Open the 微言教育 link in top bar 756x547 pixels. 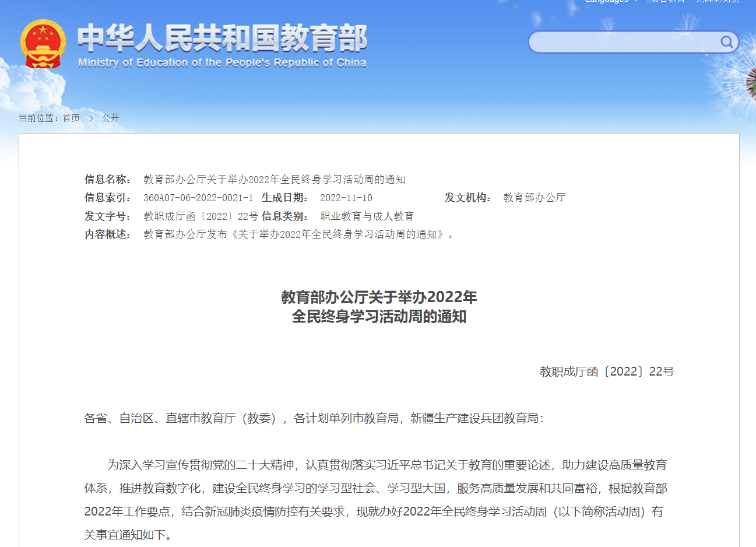tap(667, 2)
